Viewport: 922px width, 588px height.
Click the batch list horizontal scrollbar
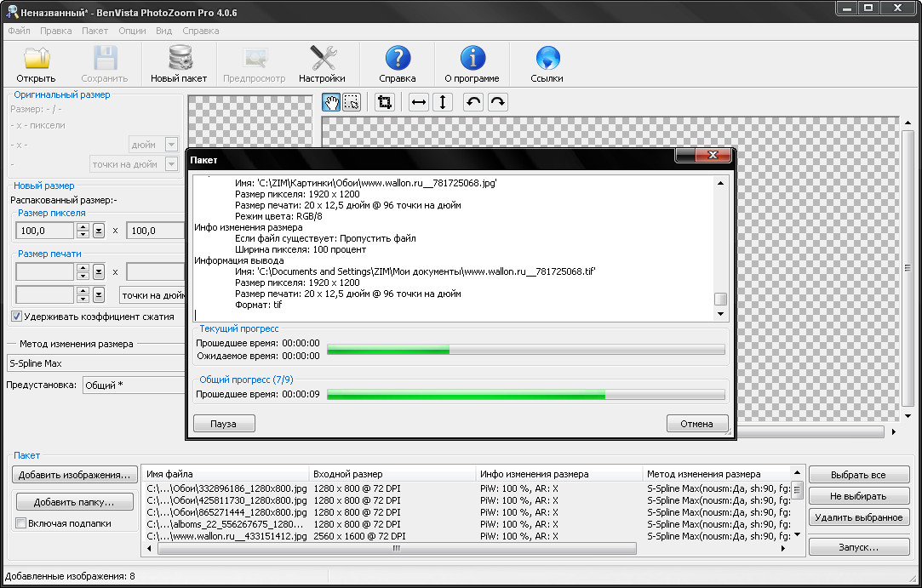tap(397, 548)
